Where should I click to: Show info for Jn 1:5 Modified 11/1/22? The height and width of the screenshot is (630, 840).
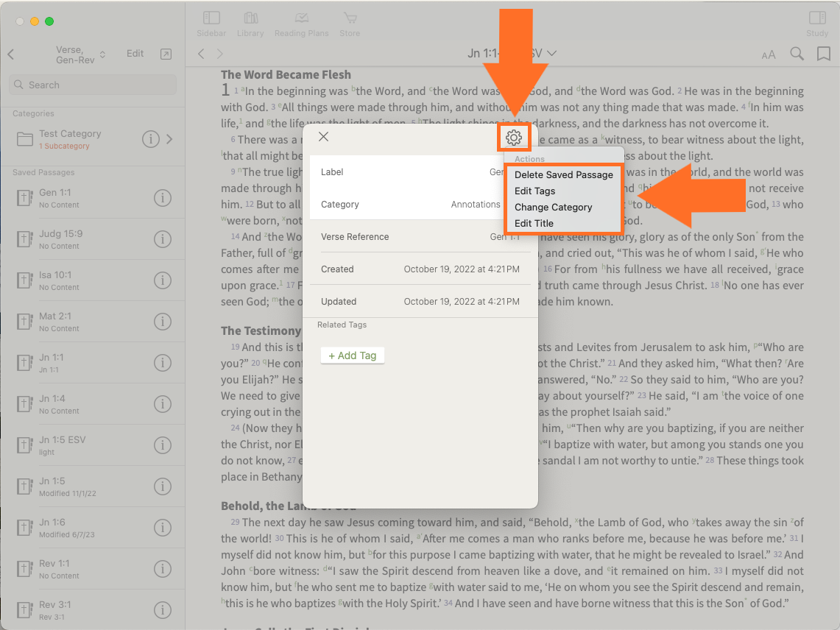162,487
